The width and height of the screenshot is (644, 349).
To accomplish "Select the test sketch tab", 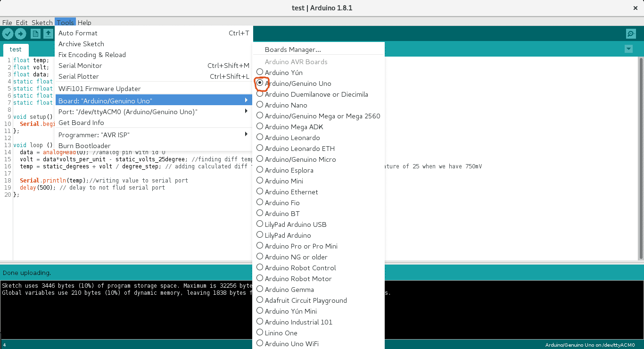I will coord(16,50).
